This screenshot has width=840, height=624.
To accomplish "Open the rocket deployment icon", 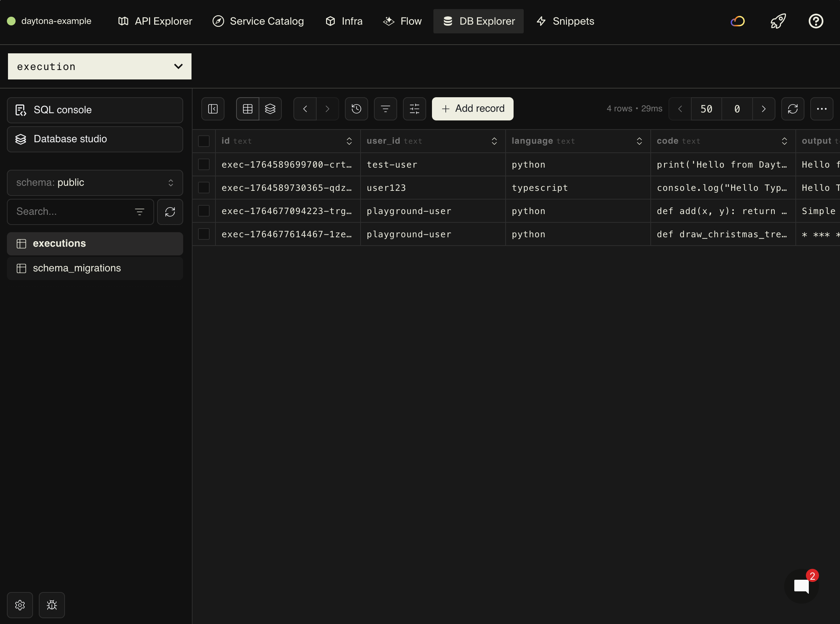I will [x=777, y=21].
